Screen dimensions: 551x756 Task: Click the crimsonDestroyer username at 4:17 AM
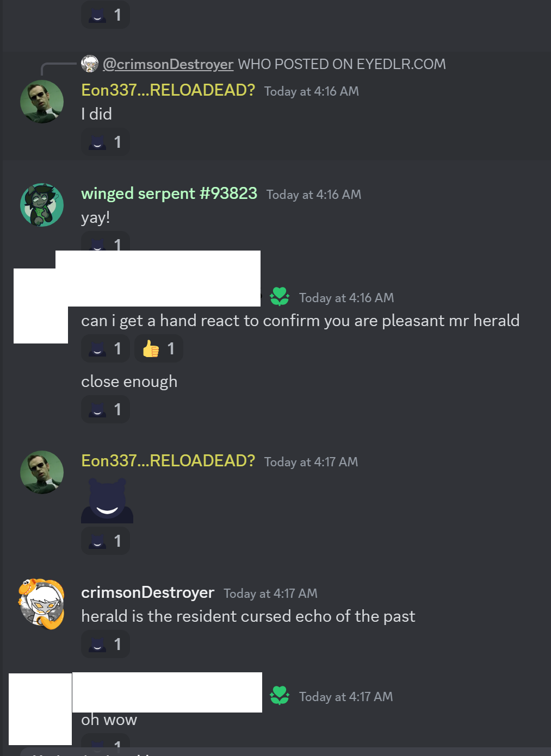tap(148, 592)
